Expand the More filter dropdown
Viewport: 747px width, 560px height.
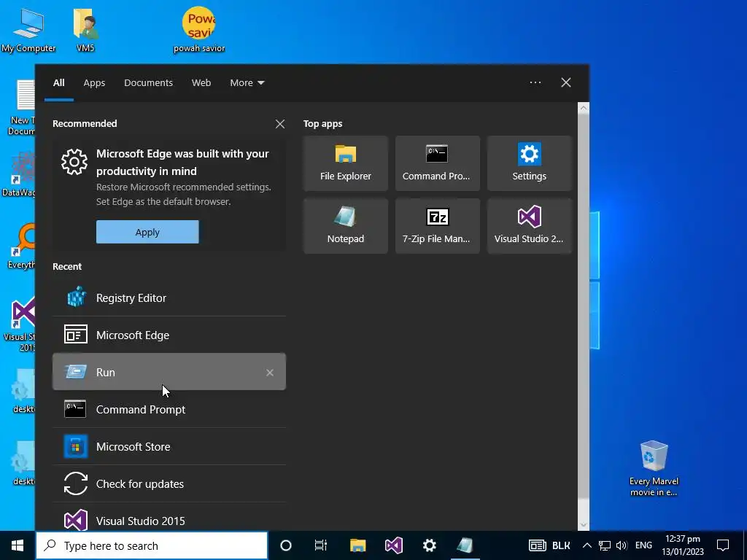pos(247,83)
